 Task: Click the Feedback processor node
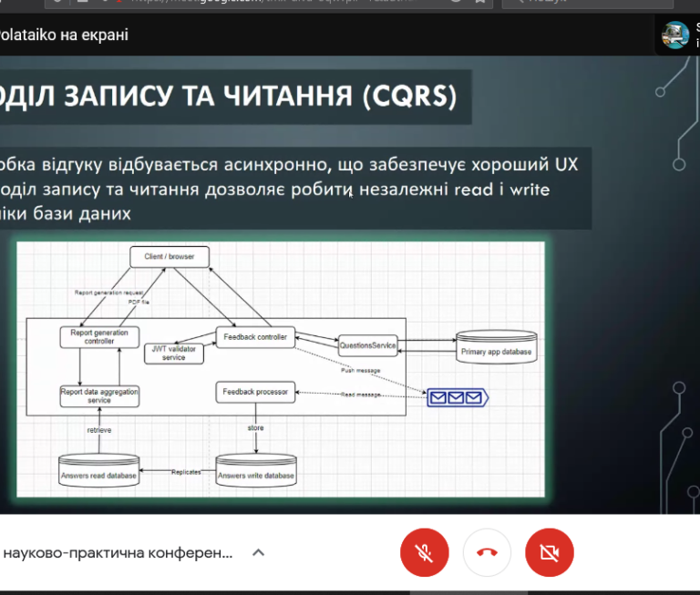(255, 393)
